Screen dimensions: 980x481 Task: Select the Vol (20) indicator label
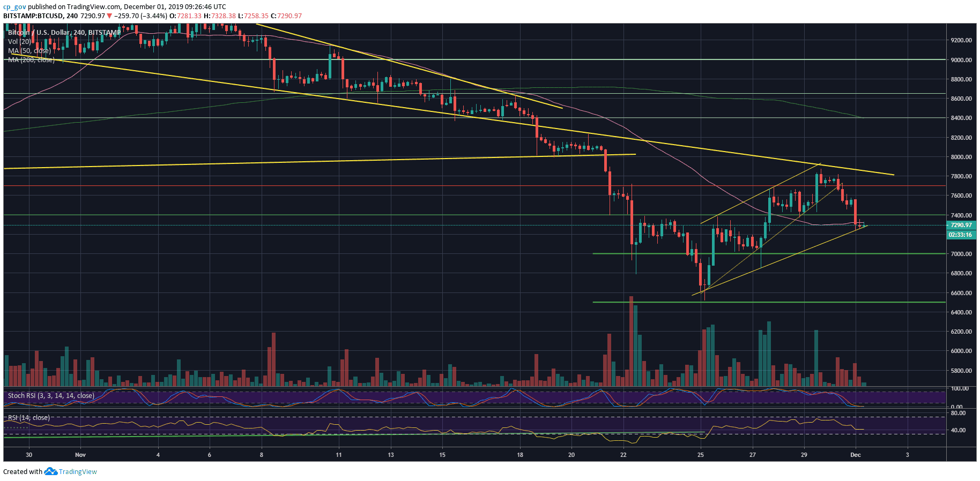click(x=19, y=42)
